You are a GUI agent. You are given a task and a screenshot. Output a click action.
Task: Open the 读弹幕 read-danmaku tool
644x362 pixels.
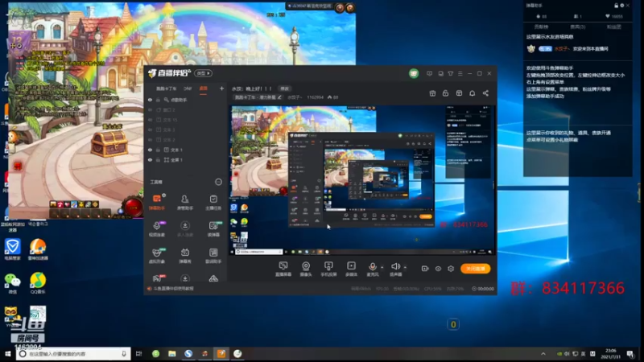tap(213, 228)
